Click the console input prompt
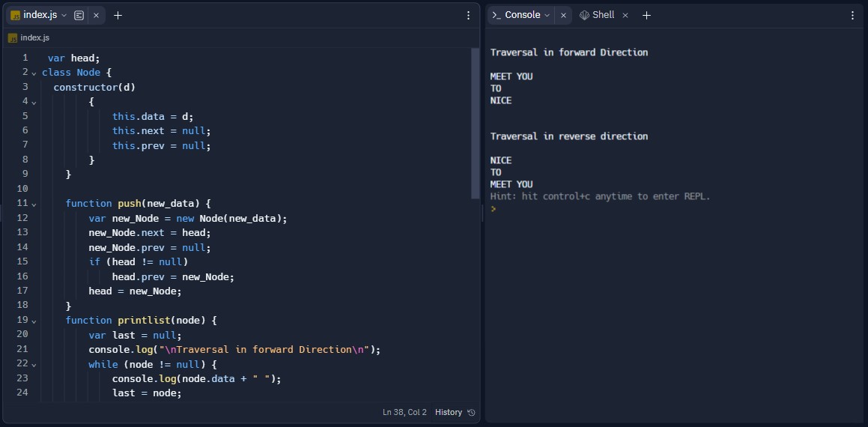Image resolution: width=868 pixels, height=427 pixels. pos(494,209)
